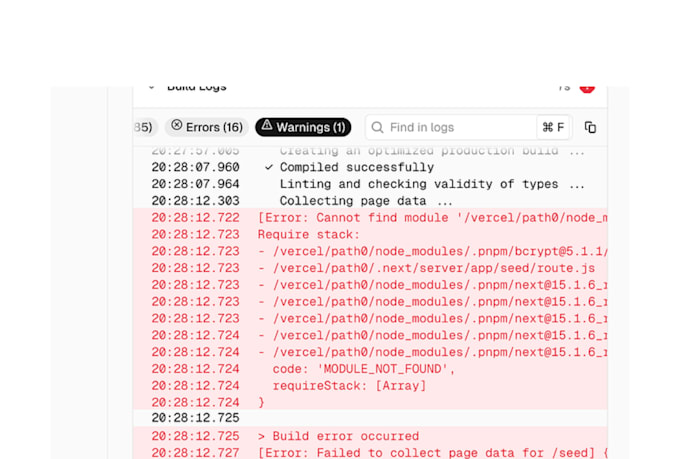680x459 pixels.
Task: Click the empty log row at 20:28:12.725
Action: click(370, 418)
